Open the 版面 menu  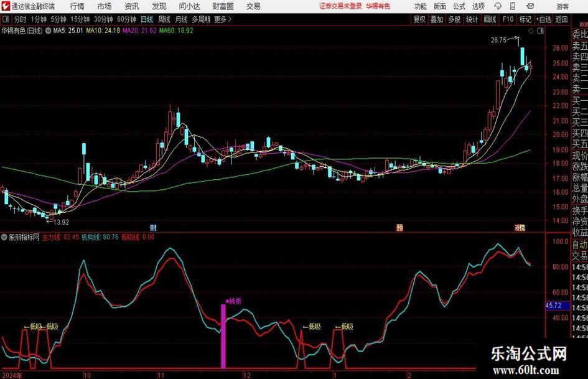coord(440,6)
